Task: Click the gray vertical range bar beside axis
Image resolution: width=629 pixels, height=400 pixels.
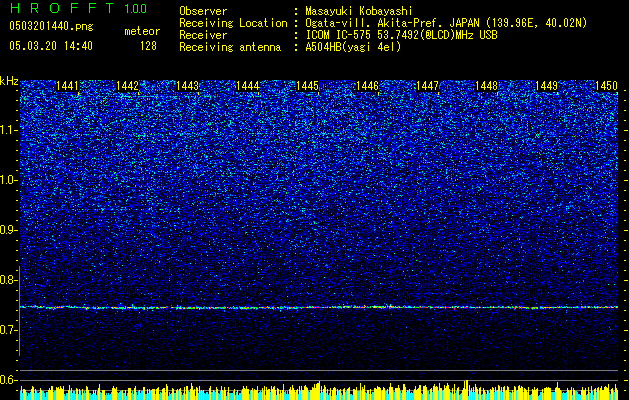Action: point(20,311)
